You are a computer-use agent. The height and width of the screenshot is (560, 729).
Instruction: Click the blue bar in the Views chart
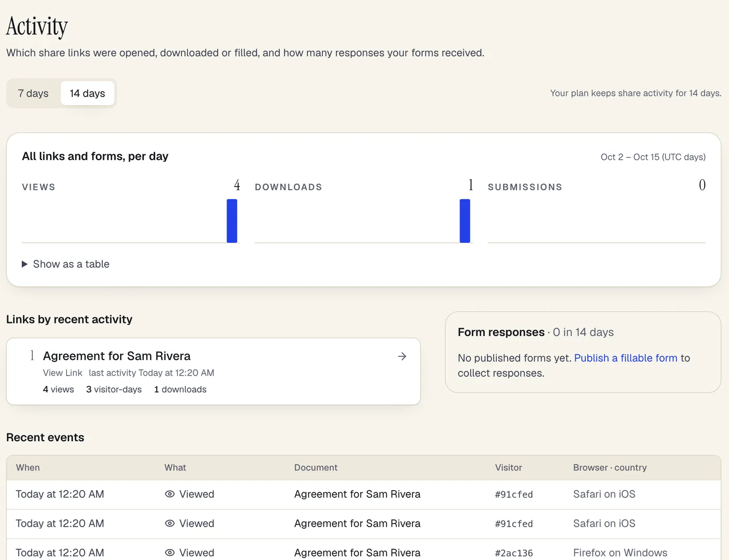[232, 221]
